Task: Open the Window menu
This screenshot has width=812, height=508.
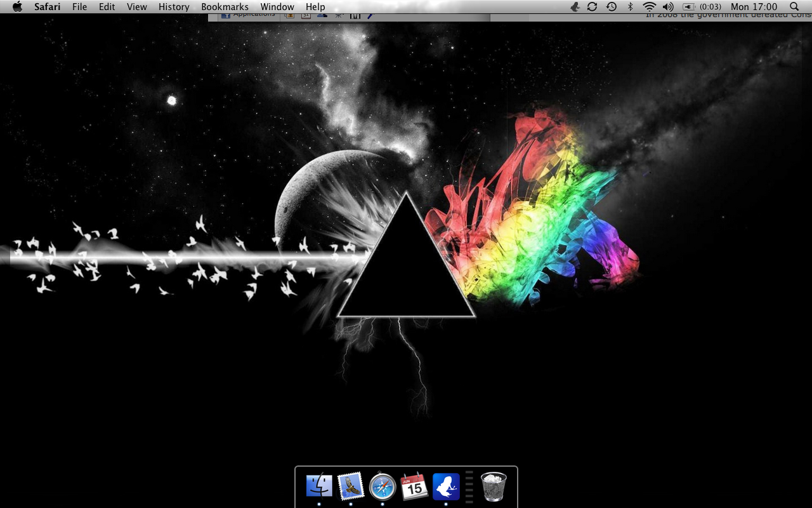Action: point(277,7)
